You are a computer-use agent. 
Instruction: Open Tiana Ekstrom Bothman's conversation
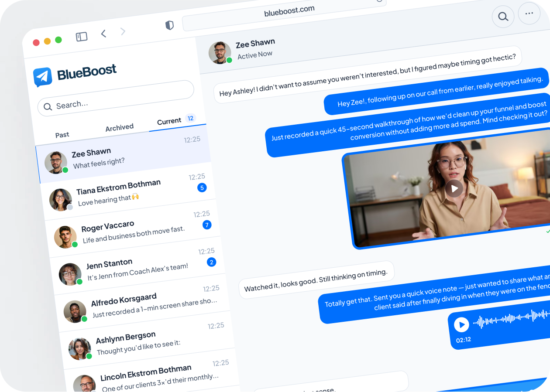pos(127,192)
